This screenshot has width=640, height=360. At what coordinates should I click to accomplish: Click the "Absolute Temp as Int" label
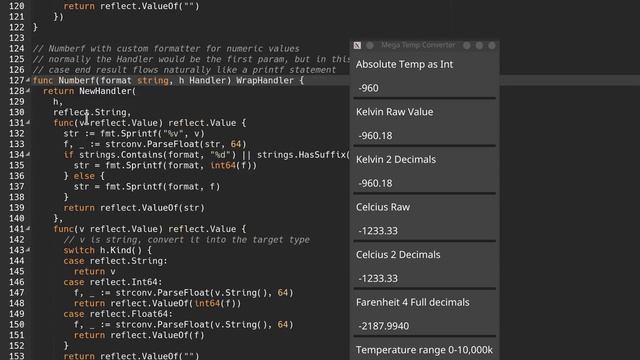pyautogui.click(x=404, y=64)
